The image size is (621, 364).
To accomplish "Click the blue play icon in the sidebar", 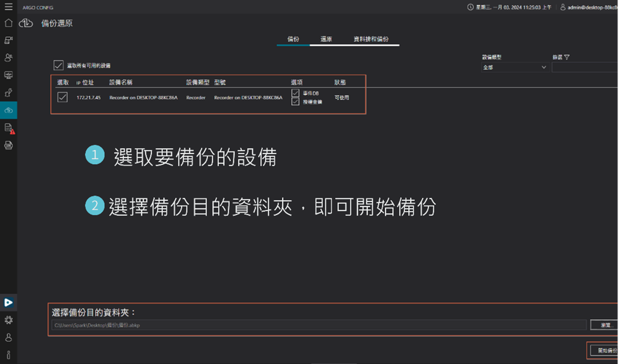I will coord(8,303).
